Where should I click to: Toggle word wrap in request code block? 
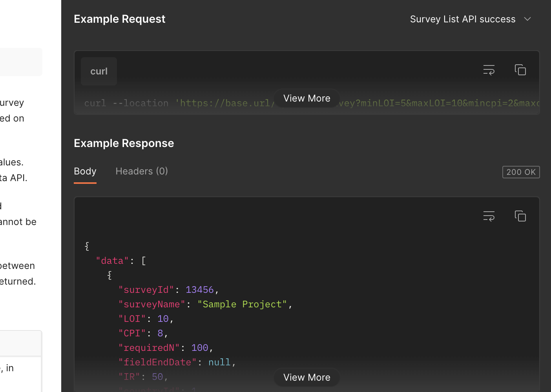(489, 70)
